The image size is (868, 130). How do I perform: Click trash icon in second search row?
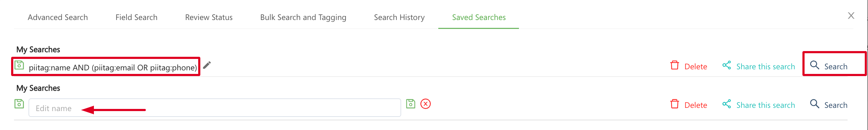pos(674,104)
